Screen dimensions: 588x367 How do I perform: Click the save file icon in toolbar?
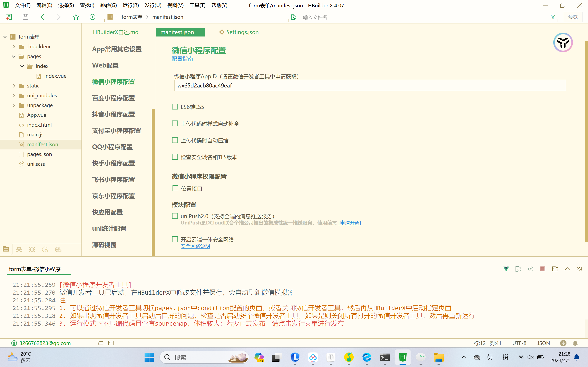pyautogui.click(x=26, y=17)
